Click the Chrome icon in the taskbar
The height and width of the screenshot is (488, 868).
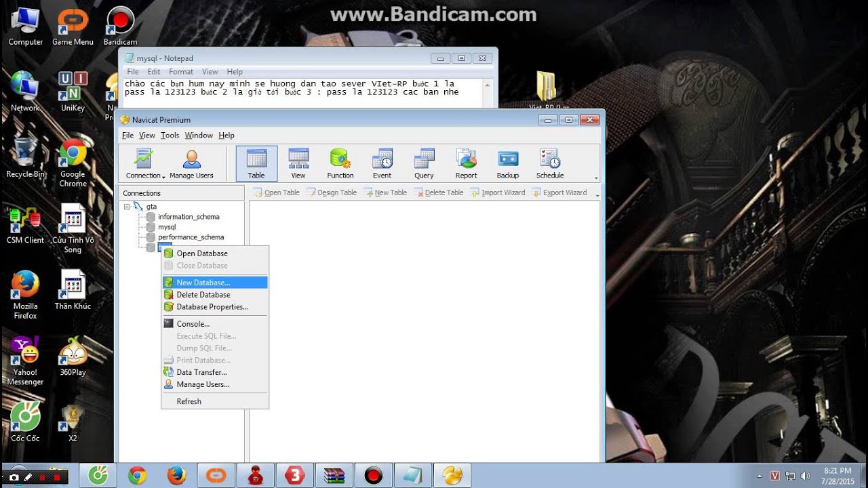coord(137,476)
